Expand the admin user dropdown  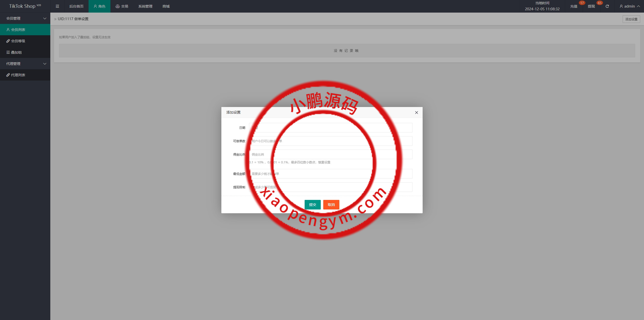click(x=630, y=6)
